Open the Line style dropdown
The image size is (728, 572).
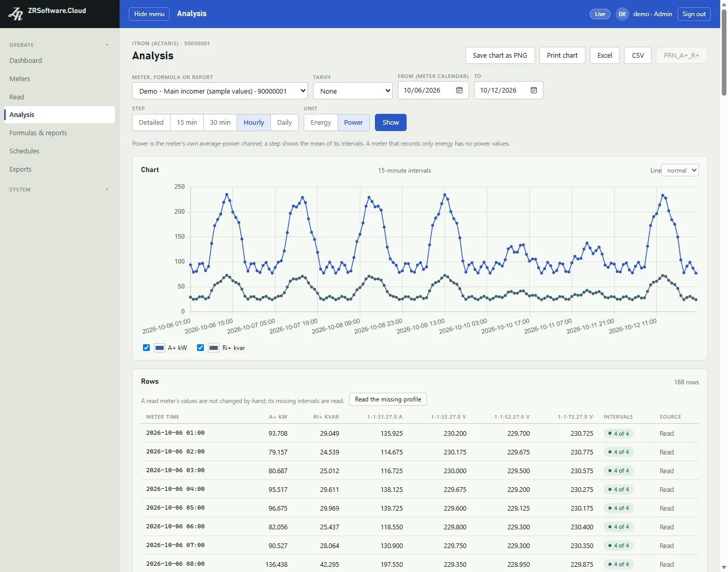click(680, 171)
